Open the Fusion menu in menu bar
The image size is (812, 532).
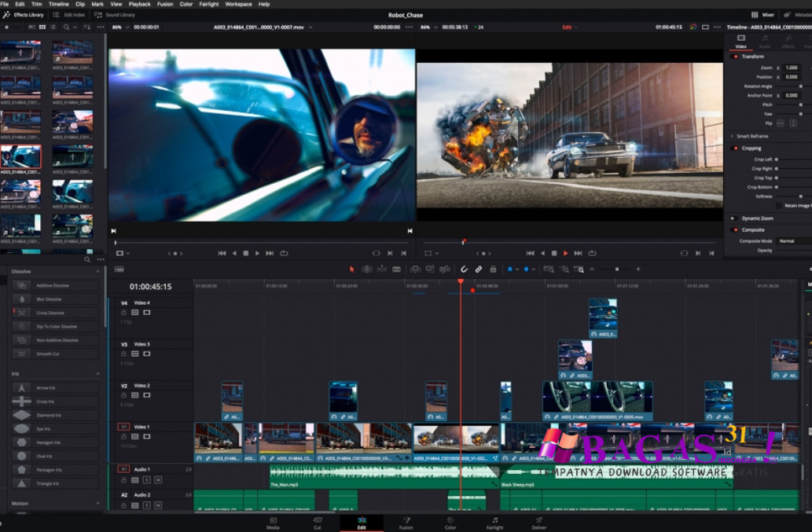point(165,4)
